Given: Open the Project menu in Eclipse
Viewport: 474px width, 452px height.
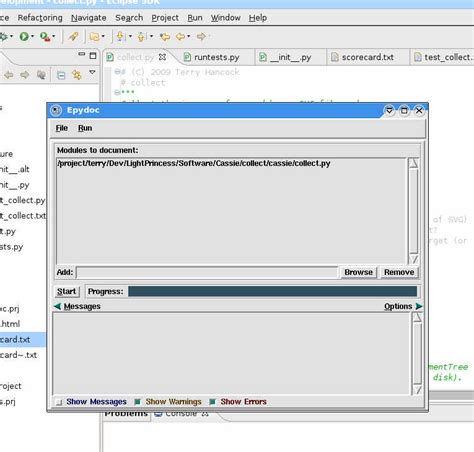Looking at the screenshot, I should 165,18.
